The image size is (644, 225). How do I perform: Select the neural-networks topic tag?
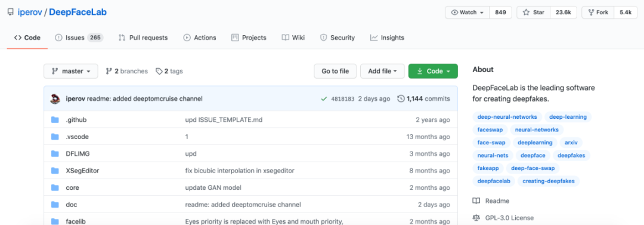pyautogui.click(x=537, y=130)
